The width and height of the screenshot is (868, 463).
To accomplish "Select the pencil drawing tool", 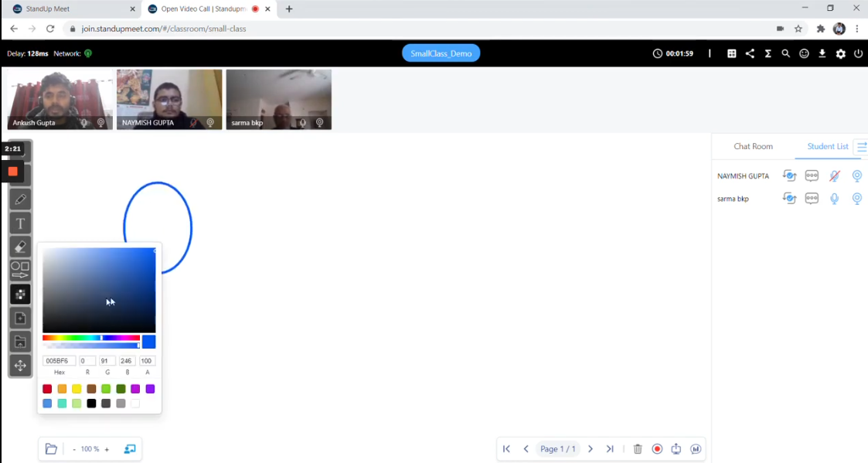I will tap(20, 199).
